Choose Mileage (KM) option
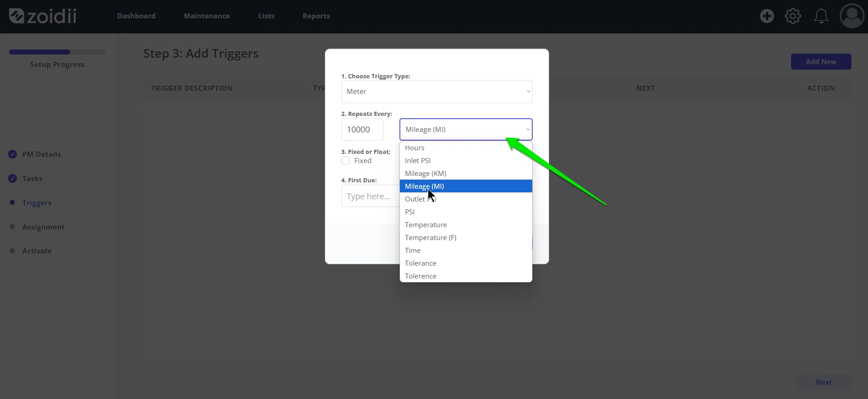The image size is (868, 399). (466, 174)
